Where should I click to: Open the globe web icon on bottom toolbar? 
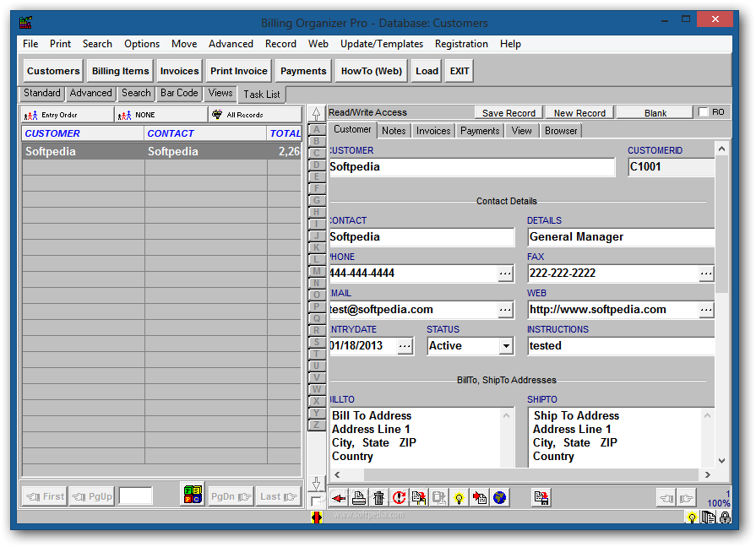tap(499, 497)
